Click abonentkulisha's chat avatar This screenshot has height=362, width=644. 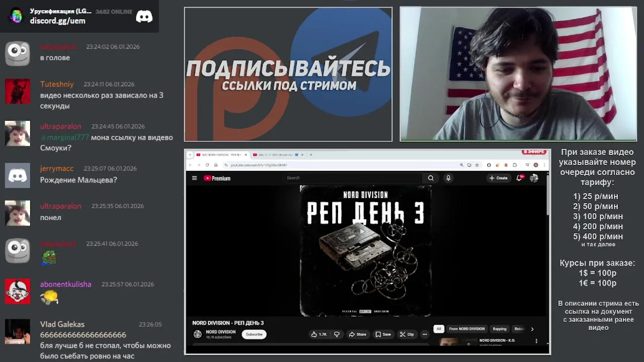(x=18, y=291)
